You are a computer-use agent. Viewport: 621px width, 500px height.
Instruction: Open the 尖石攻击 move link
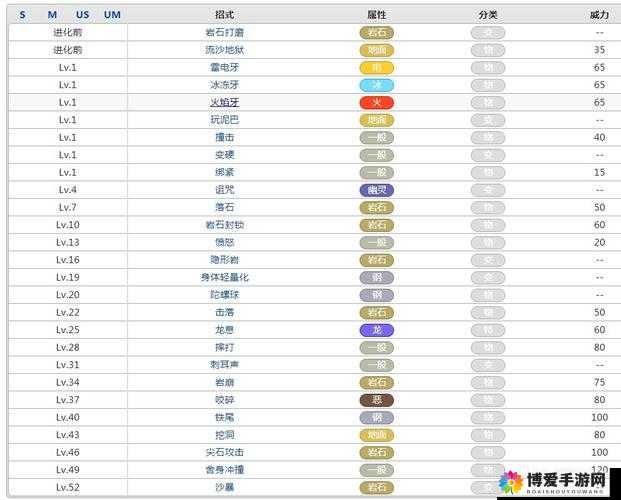pyautogui.click(x=225, y=452)
